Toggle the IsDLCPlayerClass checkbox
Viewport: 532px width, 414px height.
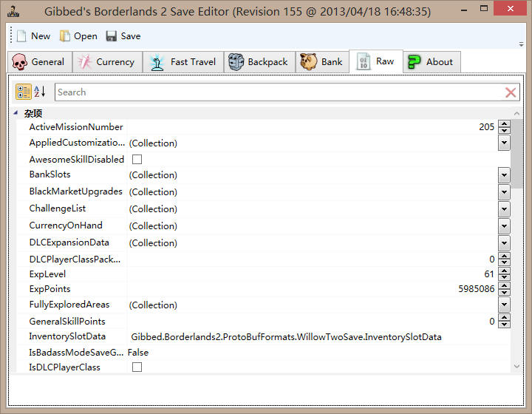(x=137, y=367)
